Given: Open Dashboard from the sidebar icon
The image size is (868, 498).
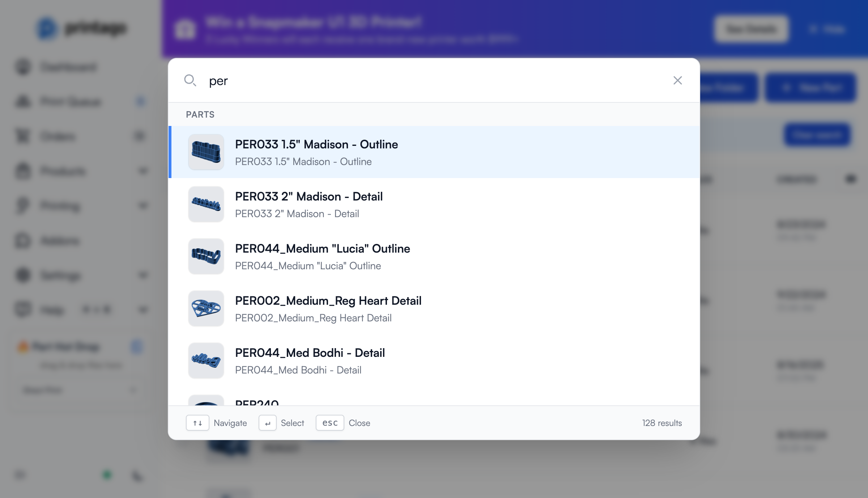Looking at the screenshot, I should tap(22, 67).
